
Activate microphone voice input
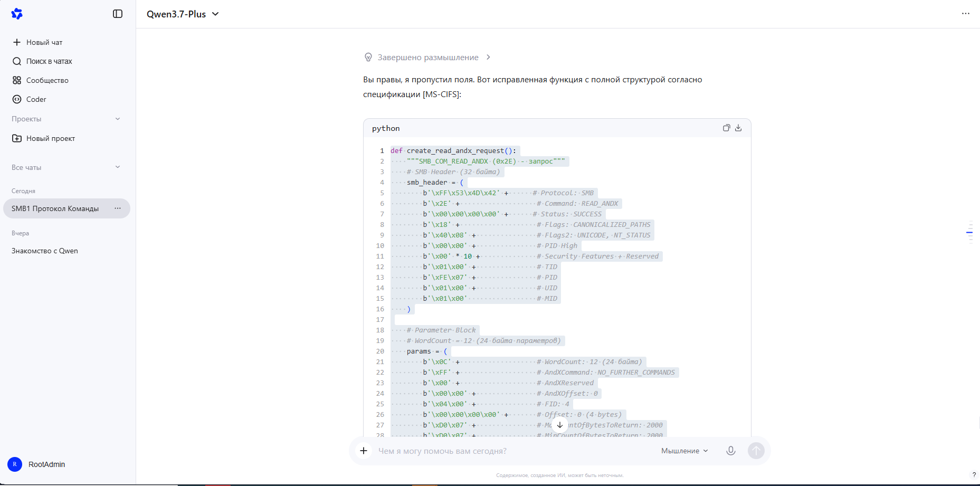pos(731,451)
